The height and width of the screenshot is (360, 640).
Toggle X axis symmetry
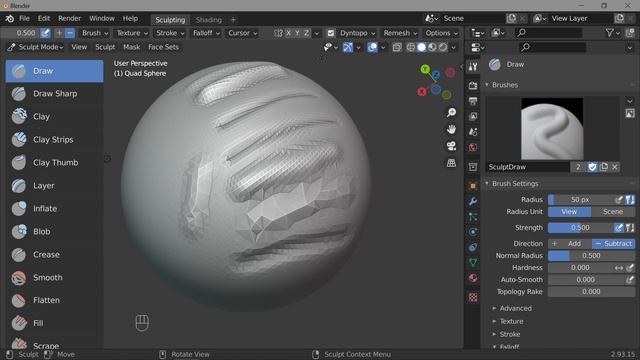[289, 33]
